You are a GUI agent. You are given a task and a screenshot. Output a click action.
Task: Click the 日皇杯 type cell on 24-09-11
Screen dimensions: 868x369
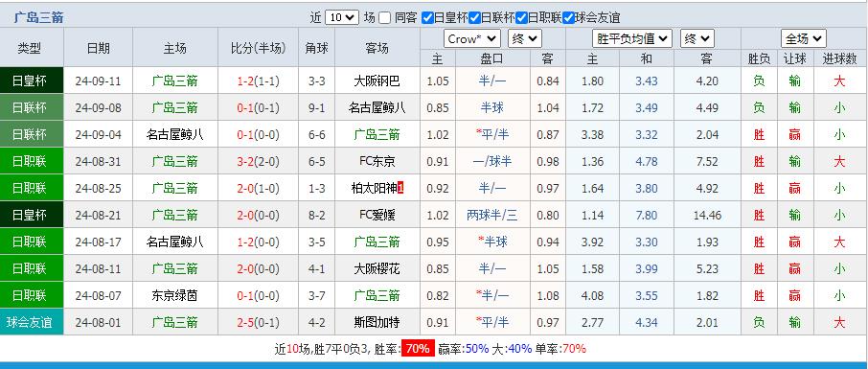[x=32, y=81]
